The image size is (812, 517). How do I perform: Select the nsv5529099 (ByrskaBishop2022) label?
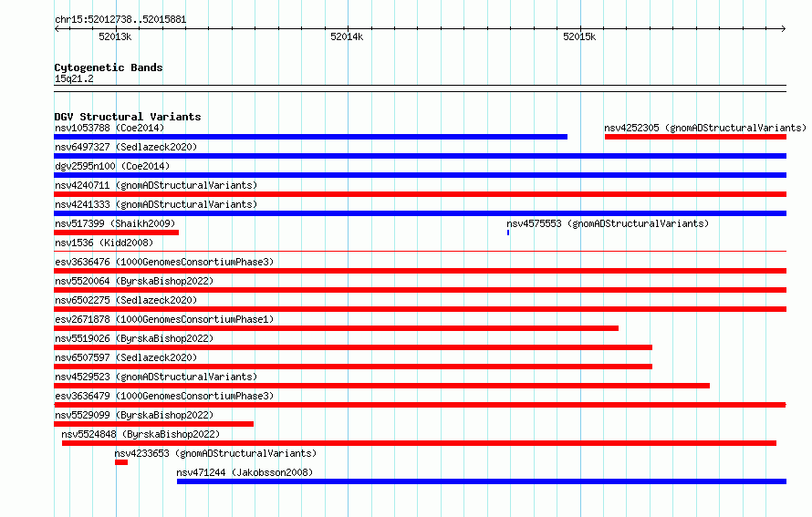click(134, 415)
